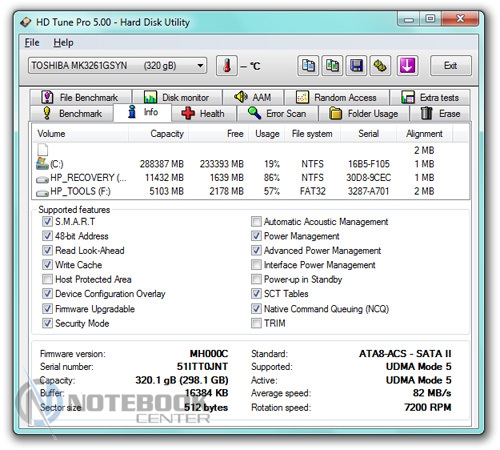Screen dimensions: 500x450
Task: Open the File Benchmark tab
Action: [80, 97]
